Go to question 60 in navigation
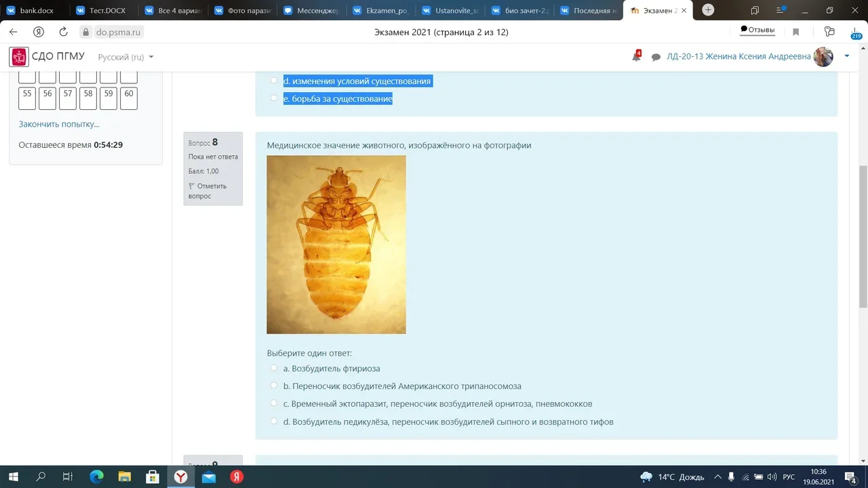This screenshot has width=868, height=488. pos(129,98)
